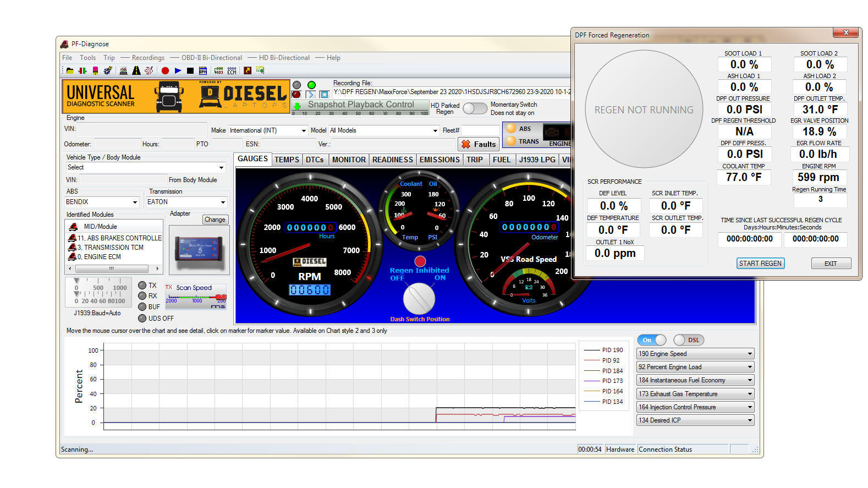Click the road highway toolbar icon
The height and width of the screenshot is (488, 868).
pyautogui.click(x=136, y=70)
